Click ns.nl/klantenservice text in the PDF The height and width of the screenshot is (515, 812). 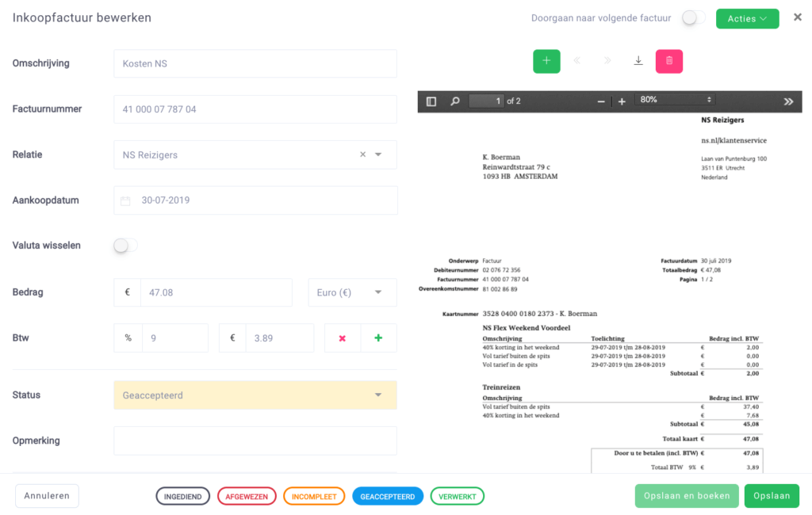[x=733, y=140]
